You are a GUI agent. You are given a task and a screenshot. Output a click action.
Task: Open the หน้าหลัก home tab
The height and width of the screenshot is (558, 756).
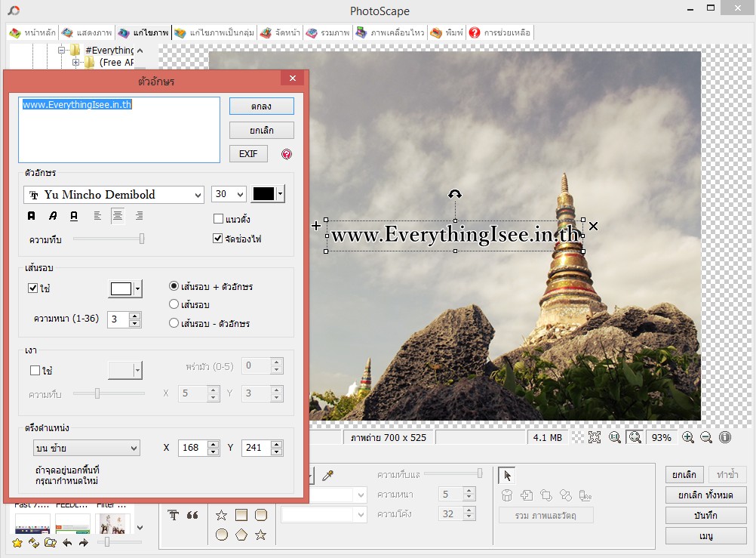32,32
